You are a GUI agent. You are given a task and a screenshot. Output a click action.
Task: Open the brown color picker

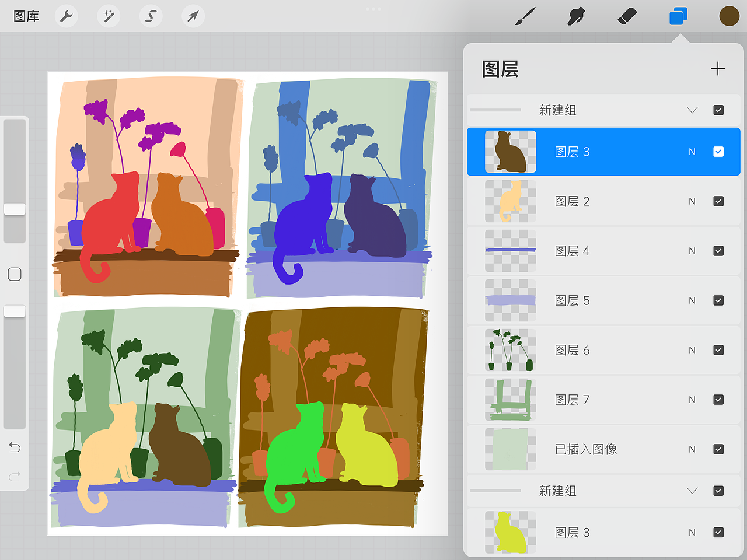[x=729, y=16]
